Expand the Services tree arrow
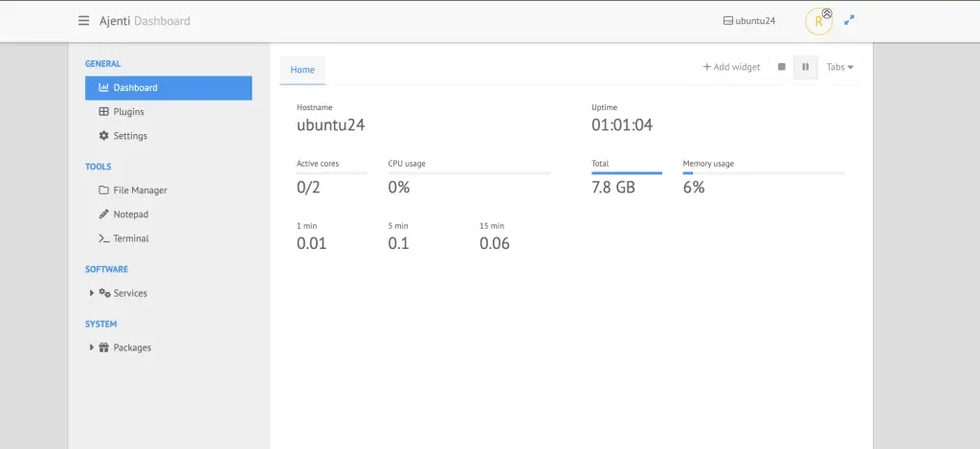This screenshot has width=980, height=449. click(92, 293)
